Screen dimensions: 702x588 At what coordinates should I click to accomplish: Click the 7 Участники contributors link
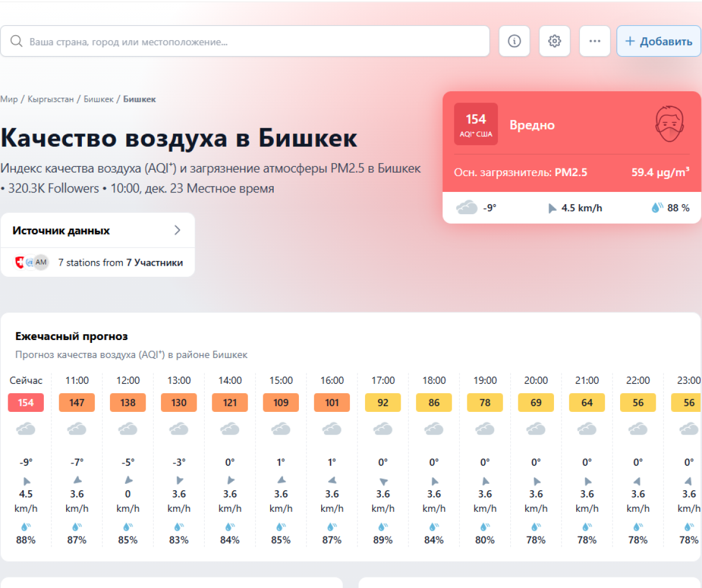click(154, 263)
